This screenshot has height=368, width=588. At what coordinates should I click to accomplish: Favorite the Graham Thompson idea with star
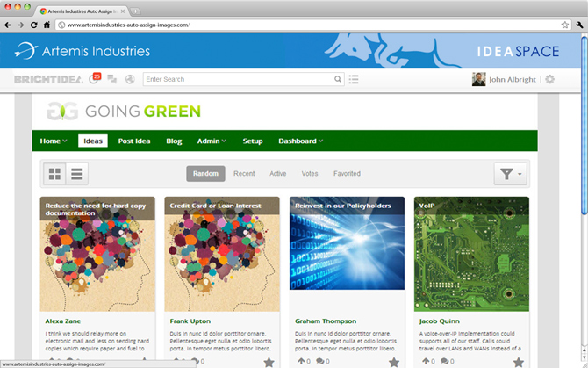394,362
